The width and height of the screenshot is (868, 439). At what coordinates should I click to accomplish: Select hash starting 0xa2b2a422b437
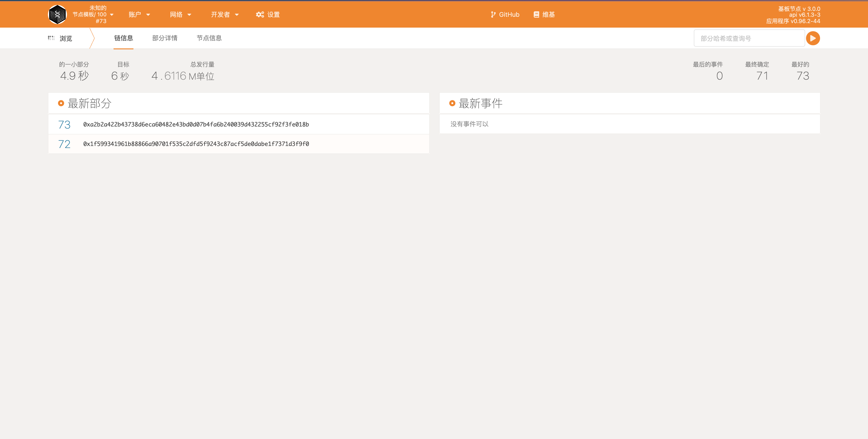196,124
